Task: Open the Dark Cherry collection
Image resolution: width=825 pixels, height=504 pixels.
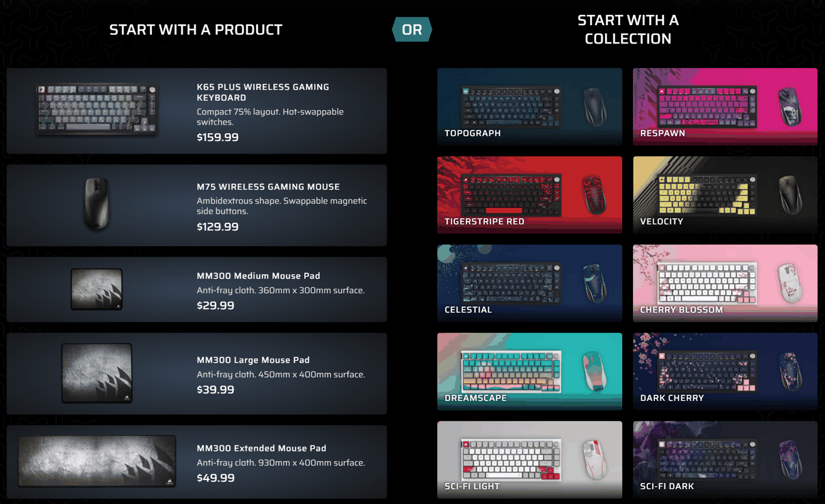Action: pos(725,371)
